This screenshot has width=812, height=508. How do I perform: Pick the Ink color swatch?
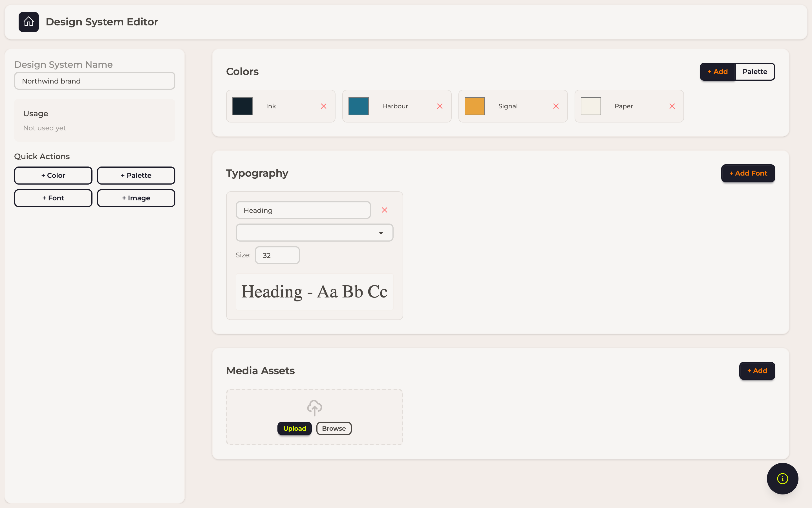click(242, 106)
